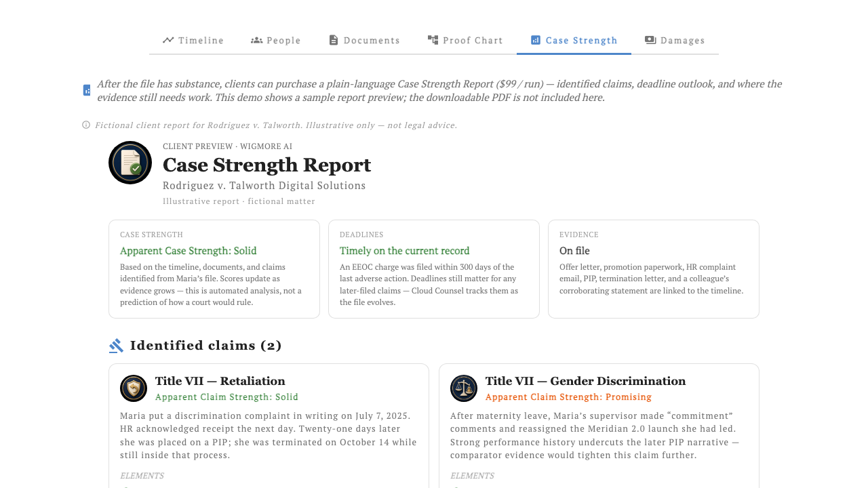Viewport: 868px width, 488px height.
Task: Open the Documents tab
Action: (x=364, y=40)
